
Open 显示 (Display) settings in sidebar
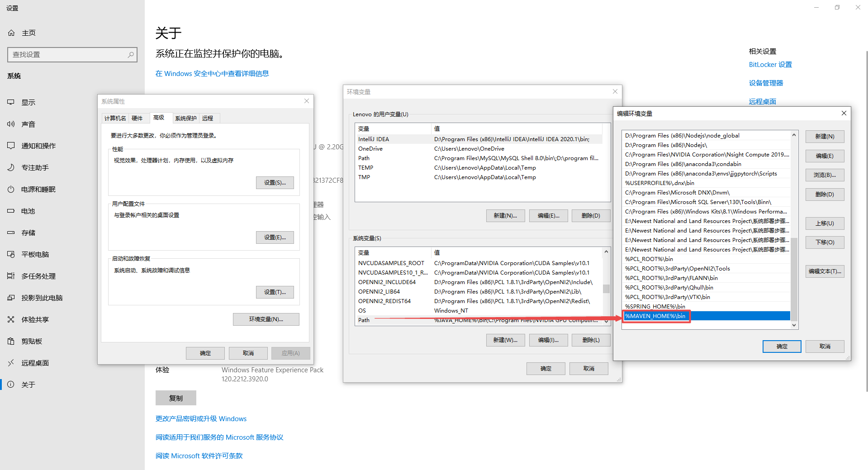click(x=28, y=102)
